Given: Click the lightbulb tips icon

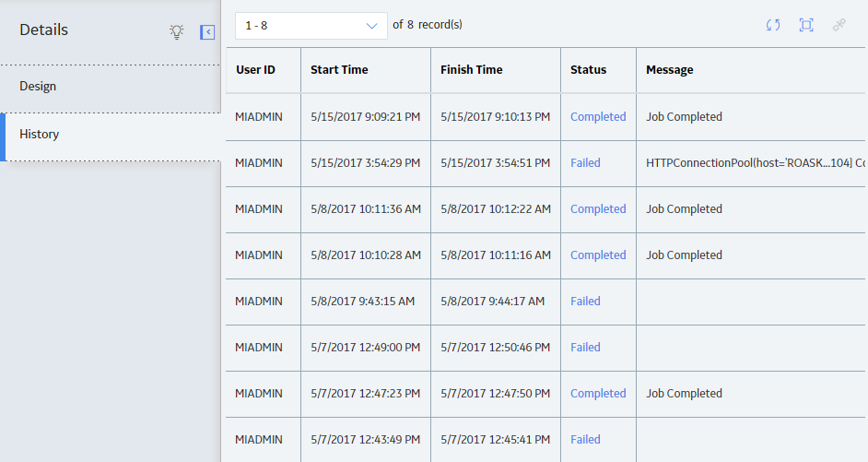Looking at the screenshot, I should pyautogui.click(x=177, y=31).
